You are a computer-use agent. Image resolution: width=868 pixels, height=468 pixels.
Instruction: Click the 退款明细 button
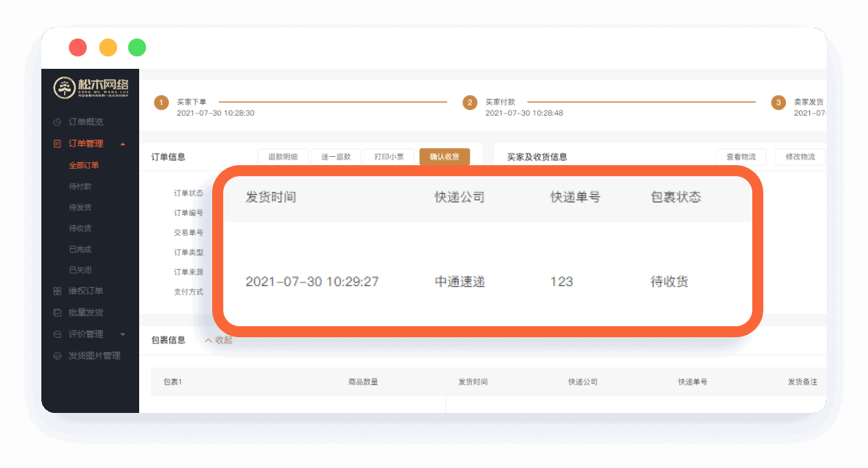[x=282, y=157]
